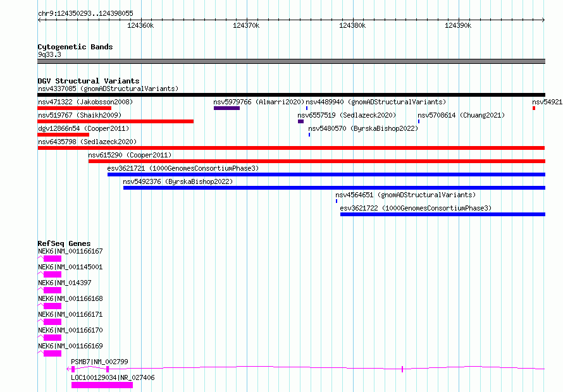Click the chr9:124350293..124398055 coordinate label
This screenshot has height=392, width=563.
pos(85,13)
